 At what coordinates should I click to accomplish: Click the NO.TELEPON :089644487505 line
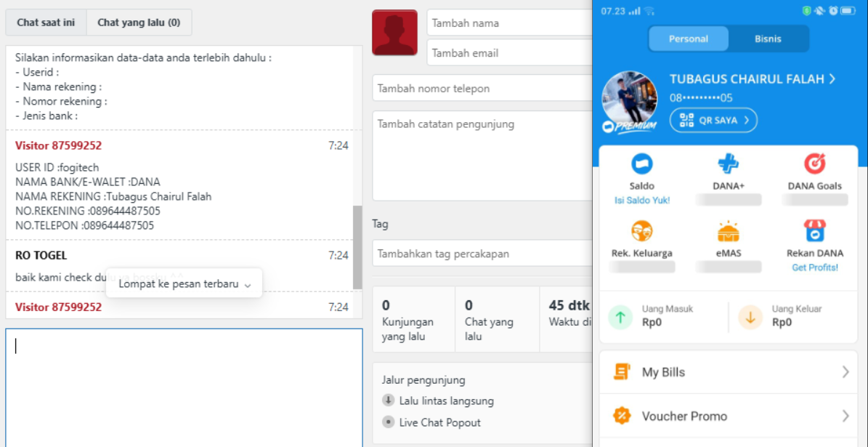85,225
